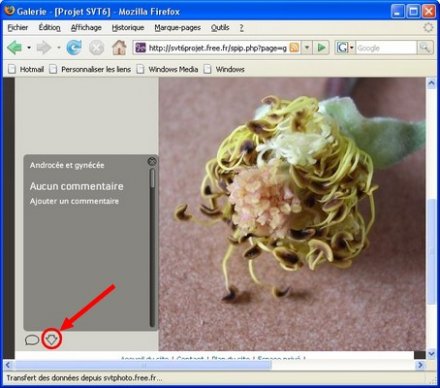
Task: Open the Windows Media bookmark
Action: click(168, 69)
